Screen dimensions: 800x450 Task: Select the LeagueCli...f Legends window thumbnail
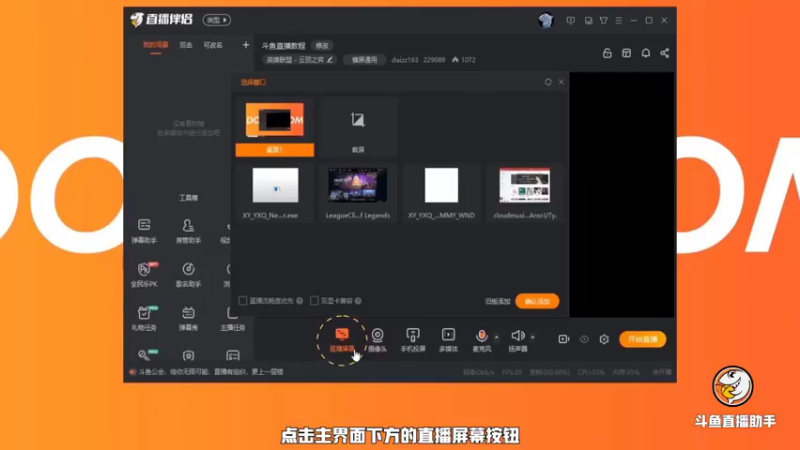[358, 193]
